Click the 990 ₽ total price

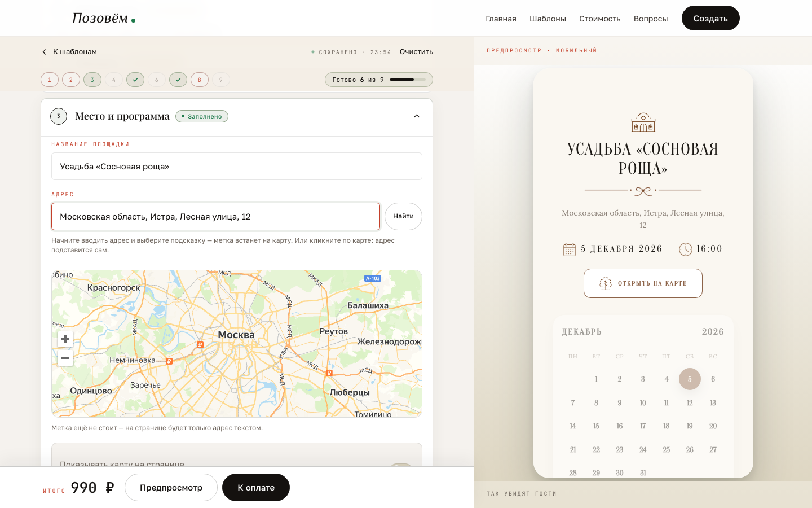[x=92, y=488]
